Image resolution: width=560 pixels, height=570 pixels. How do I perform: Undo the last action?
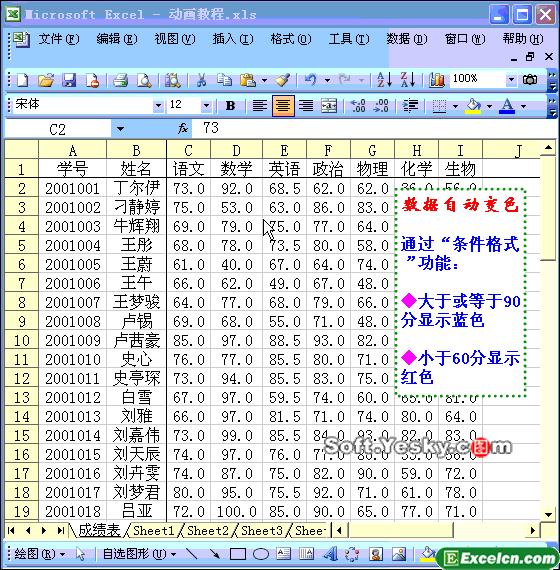pos(311,80)
